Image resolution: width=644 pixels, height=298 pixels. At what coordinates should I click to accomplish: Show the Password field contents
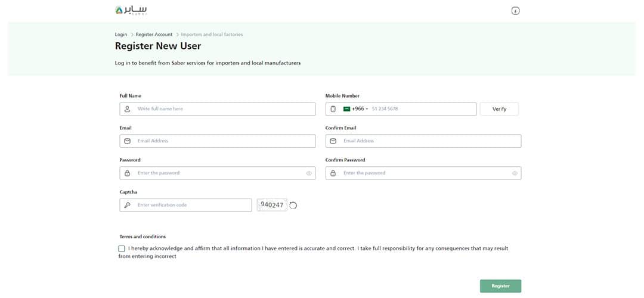click(309, 173)
